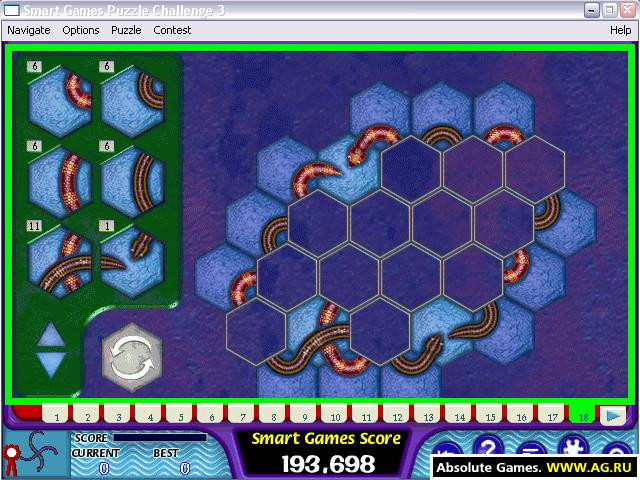Viewport: 640px width, 480px height.
Task: Choose the brown snake head tile labeled 1
Action: [133, 262]
